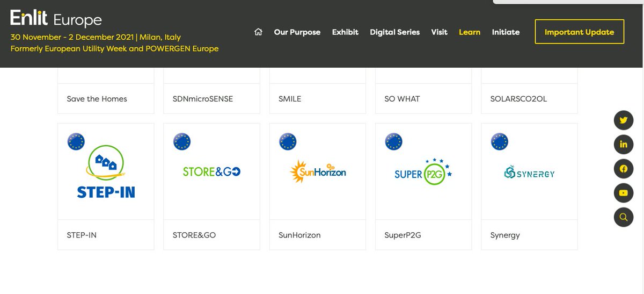644x294 pixels.
Task: Open the Facebook social link
Action: 624,169
